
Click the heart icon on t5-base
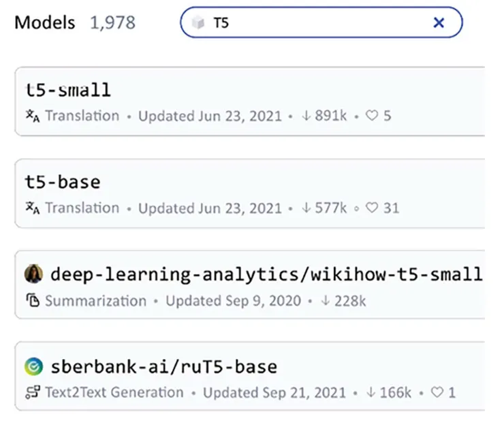[372, 208]
